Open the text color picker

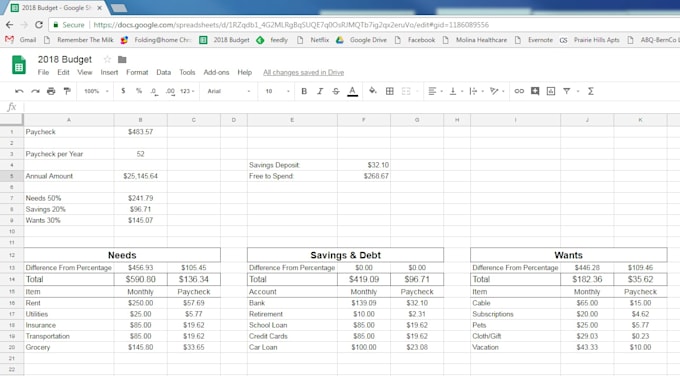click(x=353, y=91)
